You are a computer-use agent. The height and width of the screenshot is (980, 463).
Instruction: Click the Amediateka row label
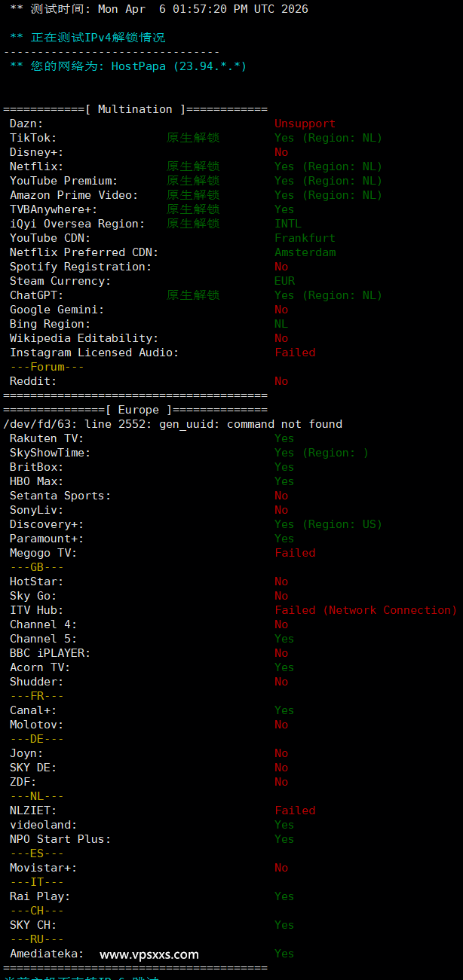(x=47, y=954)
